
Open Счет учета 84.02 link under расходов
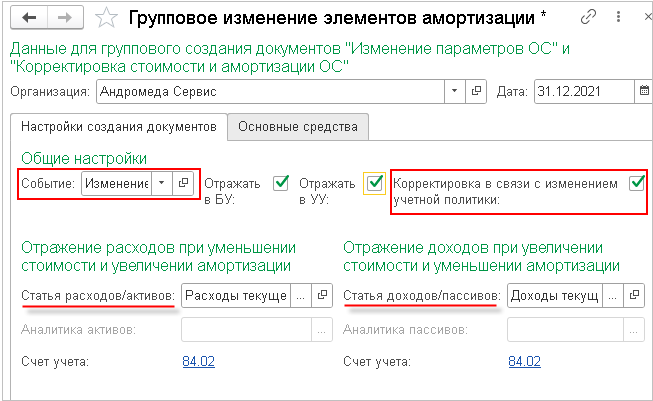[x=199, y=361]
